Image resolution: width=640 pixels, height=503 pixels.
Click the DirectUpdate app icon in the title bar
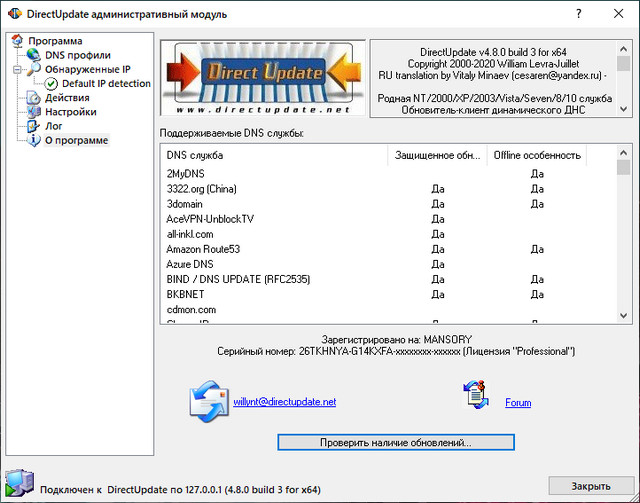click(x=14, y=13)
